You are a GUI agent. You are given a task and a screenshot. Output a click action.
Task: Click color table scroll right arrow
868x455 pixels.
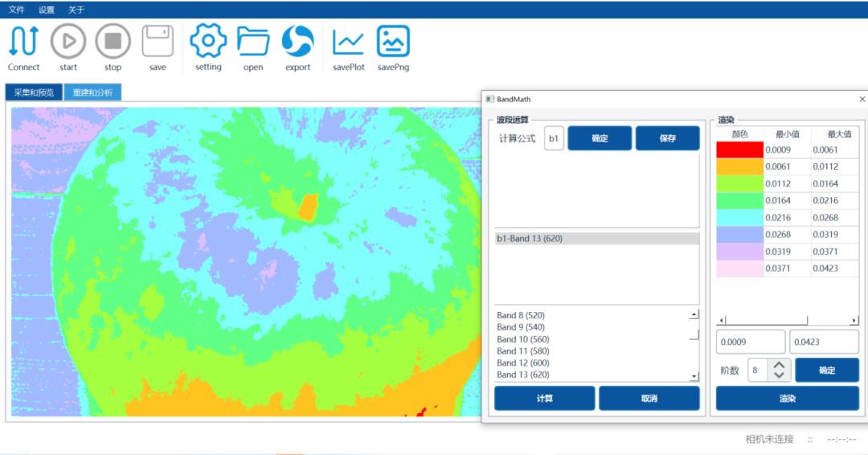tap(854, 321)
